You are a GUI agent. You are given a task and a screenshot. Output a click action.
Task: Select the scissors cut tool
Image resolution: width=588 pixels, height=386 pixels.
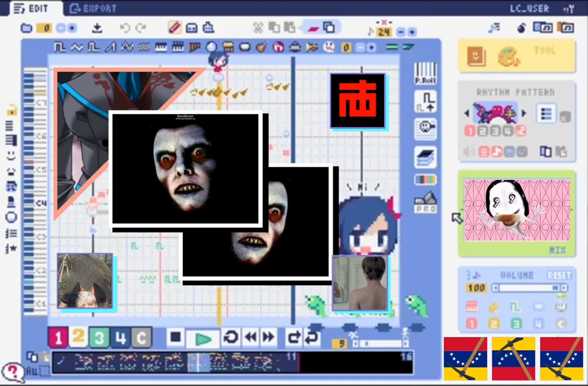(258, 27)
